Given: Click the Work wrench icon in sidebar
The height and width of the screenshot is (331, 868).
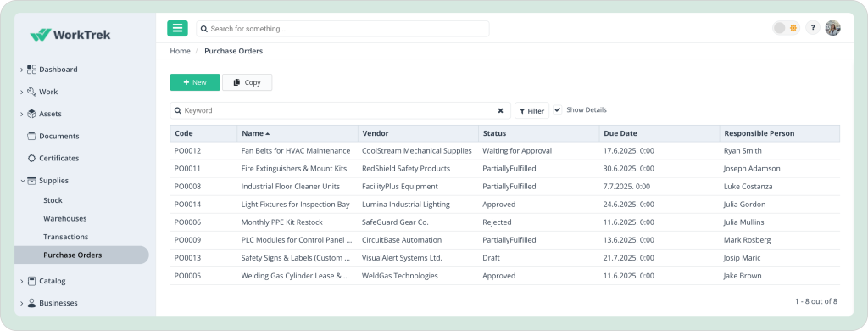Looking at the screenshot, I should pyautogui.click(x=31, y=92).
